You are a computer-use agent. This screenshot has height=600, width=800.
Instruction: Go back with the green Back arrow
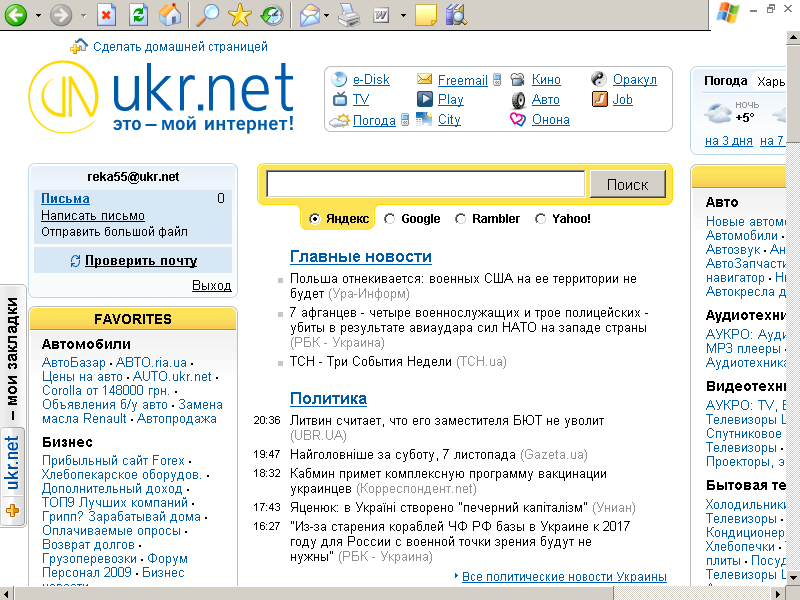point(16,14)
